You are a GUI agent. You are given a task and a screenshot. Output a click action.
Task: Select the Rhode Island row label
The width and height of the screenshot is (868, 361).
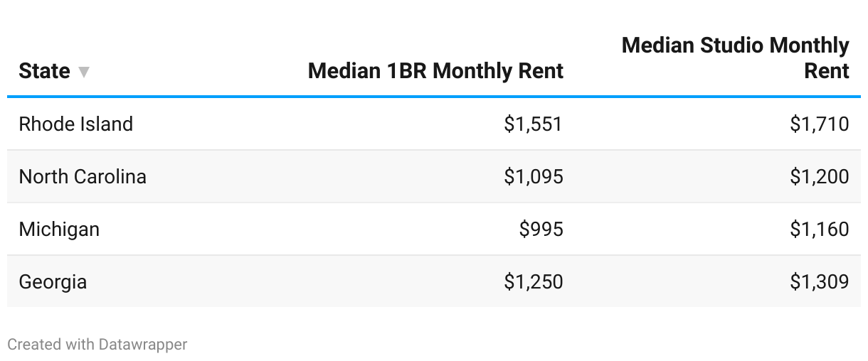[x=76, y=124]
